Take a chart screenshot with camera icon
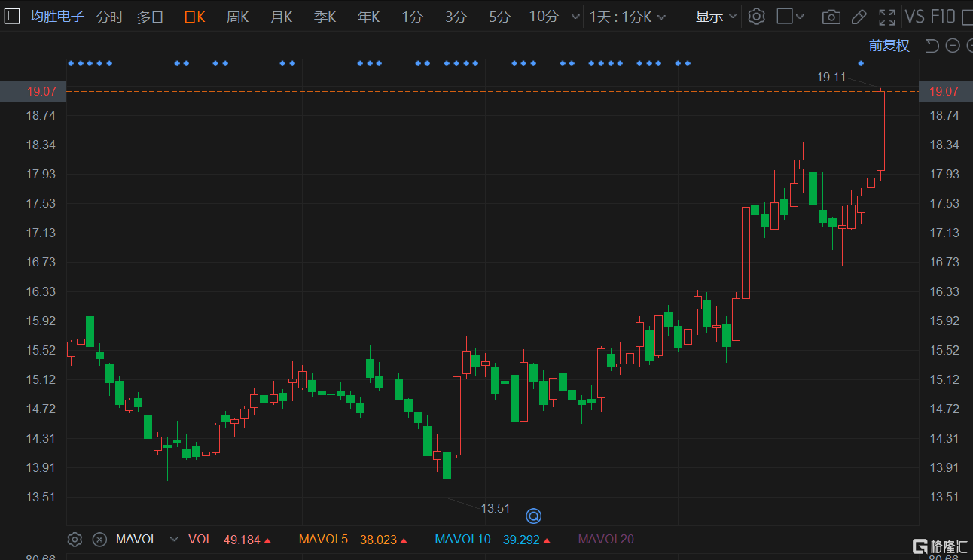 pos(831,17)
